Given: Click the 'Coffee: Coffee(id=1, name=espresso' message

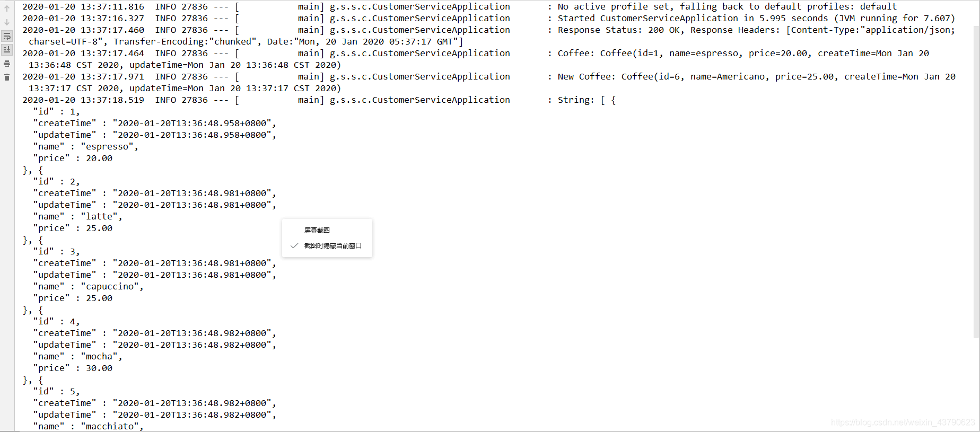Looking at the screenshot, I should tap(743, 53).
